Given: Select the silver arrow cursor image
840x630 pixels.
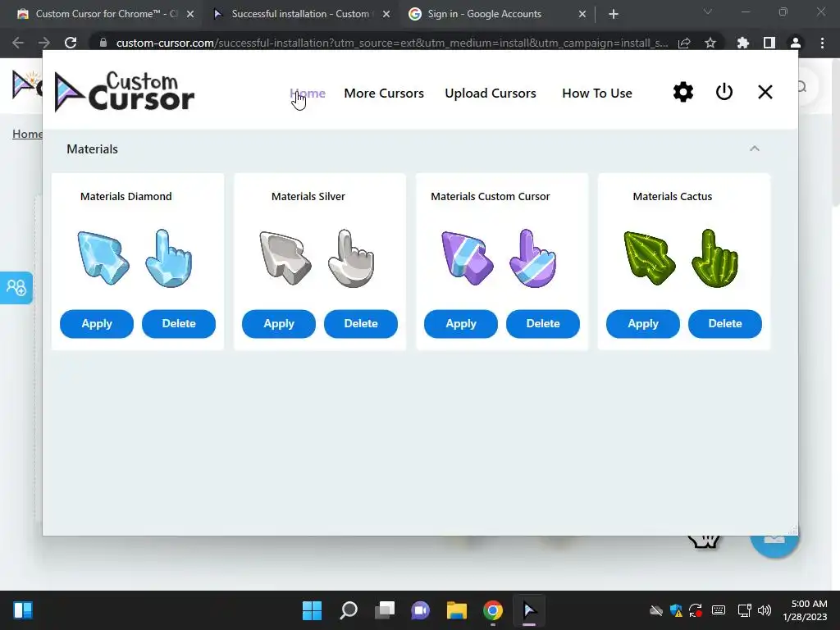Looking at the screenshot, I should click(285, 258).
